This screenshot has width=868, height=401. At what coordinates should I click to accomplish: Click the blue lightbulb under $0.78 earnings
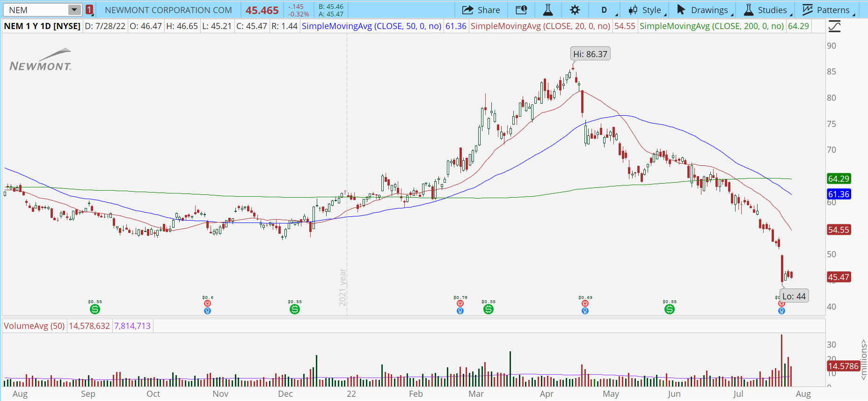(x=460, y=311)
